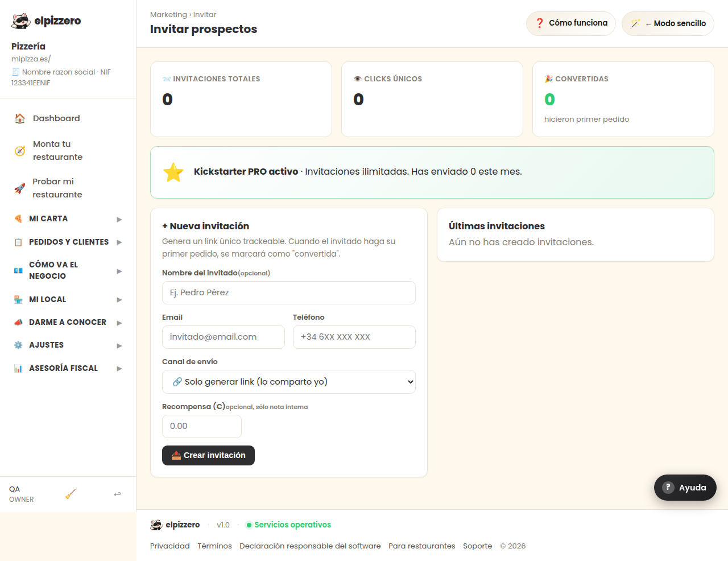Click the gear icon beside AJUSTES
The height and width of the screenshot is (561, 728).
pos(18,345)
